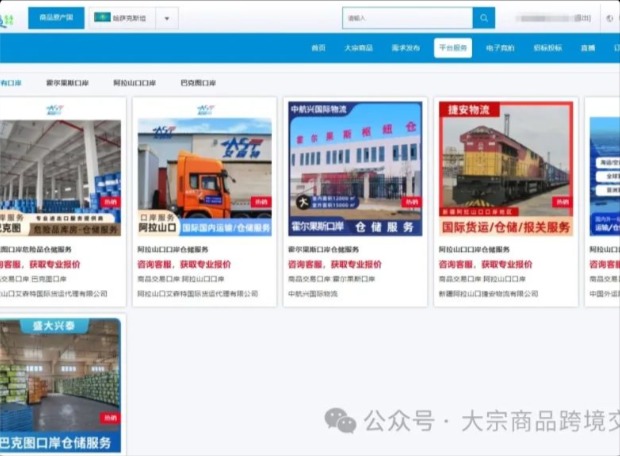Screen dimensions: 620x456
Task: Click 咨询客服 link on truck card
Action: pos(155,264)
